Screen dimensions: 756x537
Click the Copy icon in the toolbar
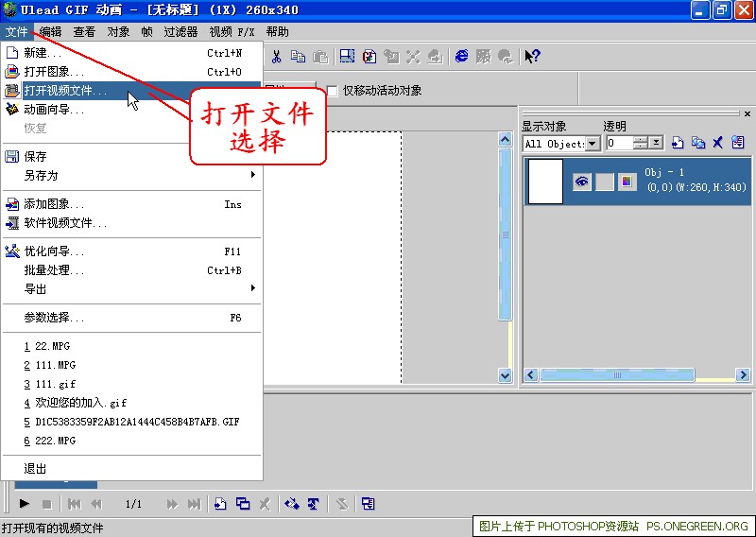297,57
